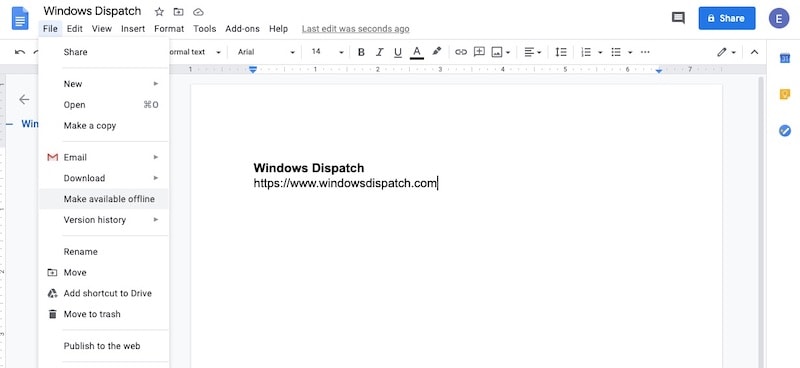The width and height of the screenshot is (800, 368).
Task: Click the Undo arrow icon
Action: click(x=20, y=52)
